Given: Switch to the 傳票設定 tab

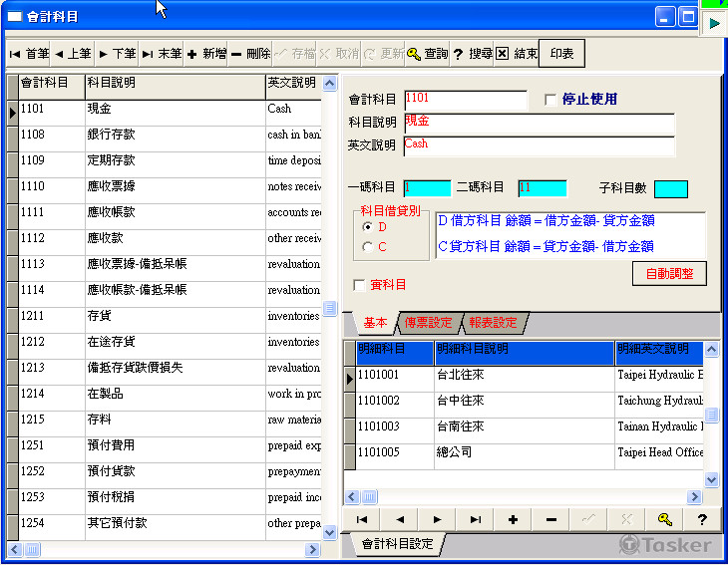Looking at the screenshot, I should 428,323.
